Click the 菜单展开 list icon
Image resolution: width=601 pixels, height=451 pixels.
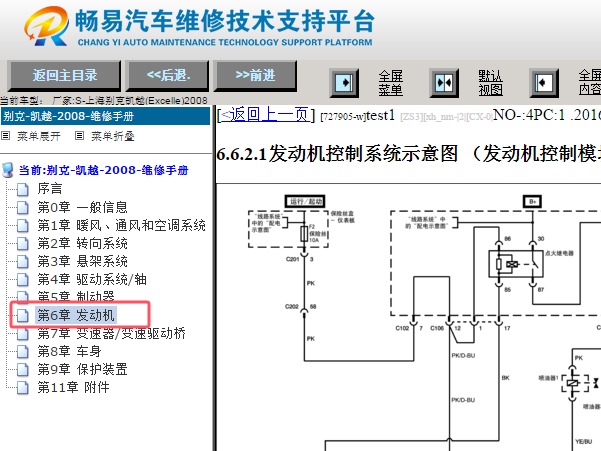5,136
